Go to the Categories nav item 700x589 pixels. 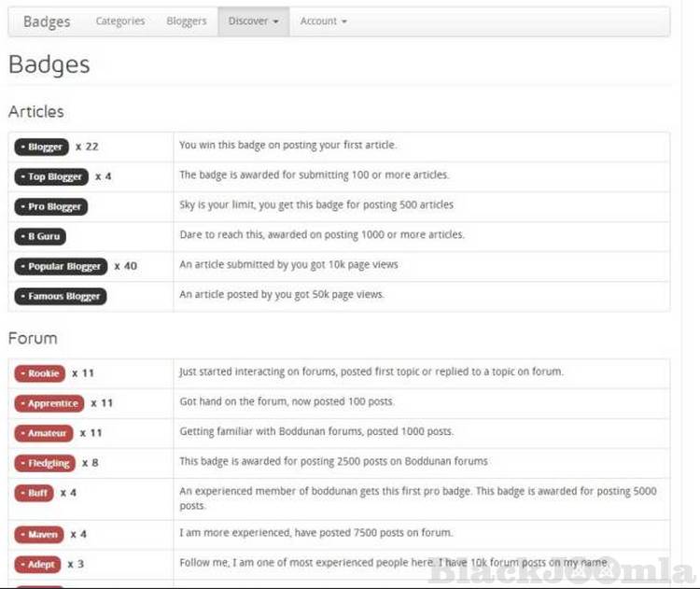coord(120,21)
